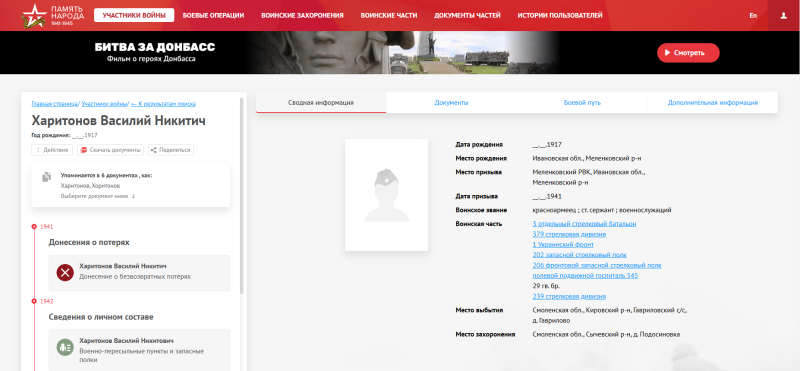
Task: Open Дополнительная информация tab
Action: (x=713, y=103)
